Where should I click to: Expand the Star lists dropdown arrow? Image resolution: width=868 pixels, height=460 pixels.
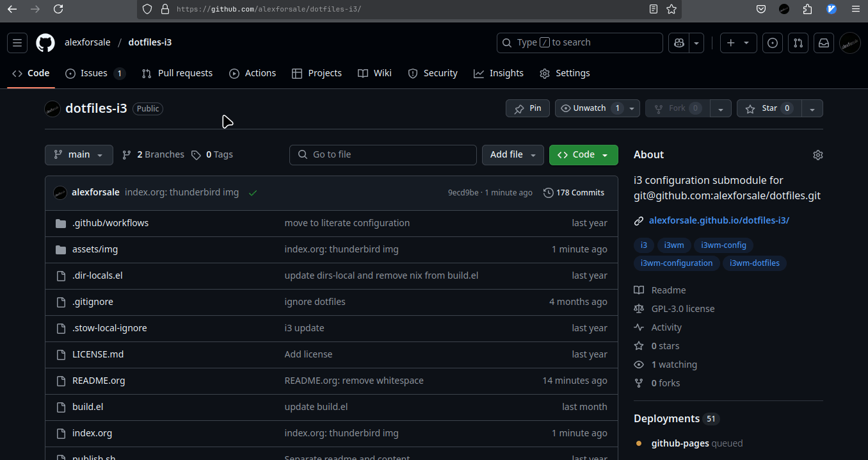click(x=812, y=108)
